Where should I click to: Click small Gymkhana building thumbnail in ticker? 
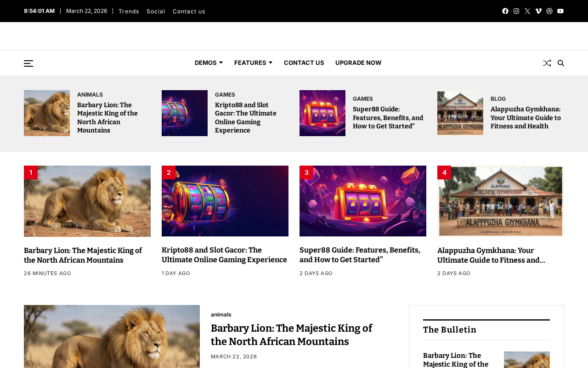pyautogui.click(x=460, y=113)
